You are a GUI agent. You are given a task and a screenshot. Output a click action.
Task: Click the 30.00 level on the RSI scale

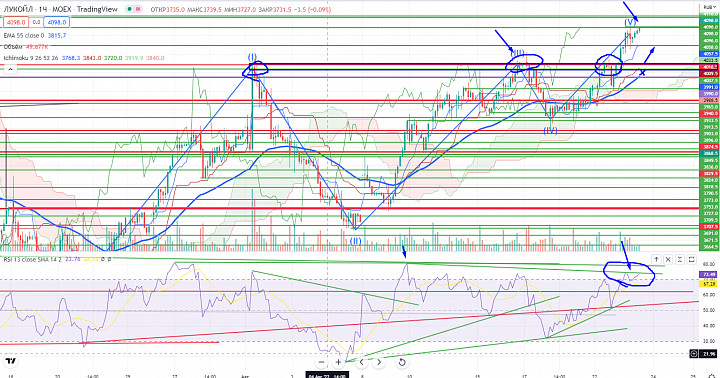click(709, 341)
